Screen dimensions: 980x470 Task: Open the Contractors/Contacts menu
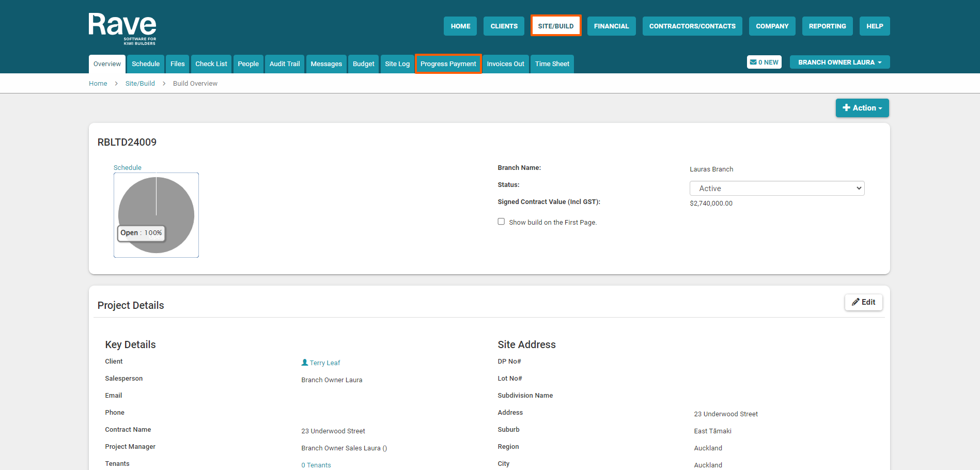692,26
